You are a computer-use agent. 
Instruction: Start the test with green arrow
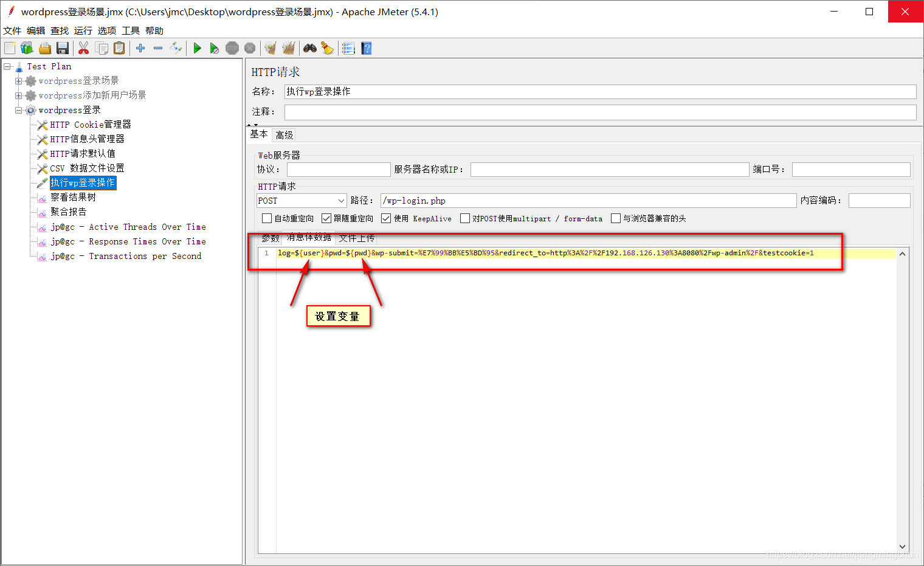[197, 48]
